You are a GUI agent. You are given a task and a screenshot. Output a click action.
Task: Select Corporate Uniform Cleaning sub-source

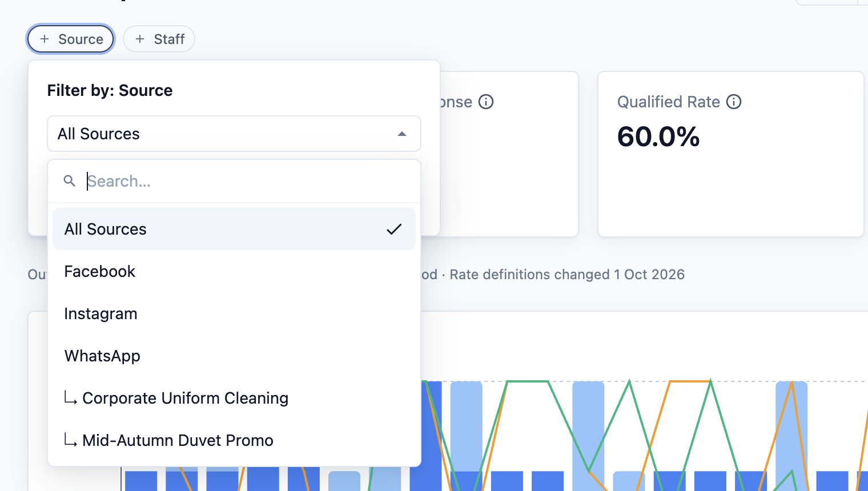click(x=234, y=398)
